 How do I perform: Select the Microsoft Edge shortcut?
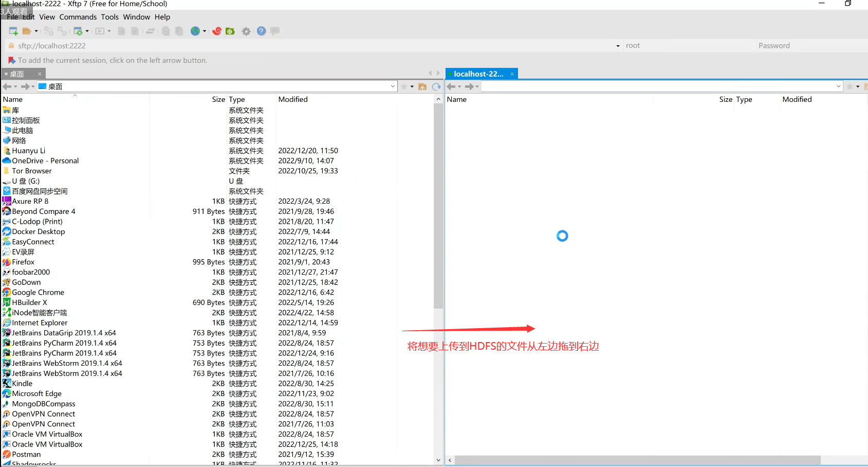coord(32,394)
